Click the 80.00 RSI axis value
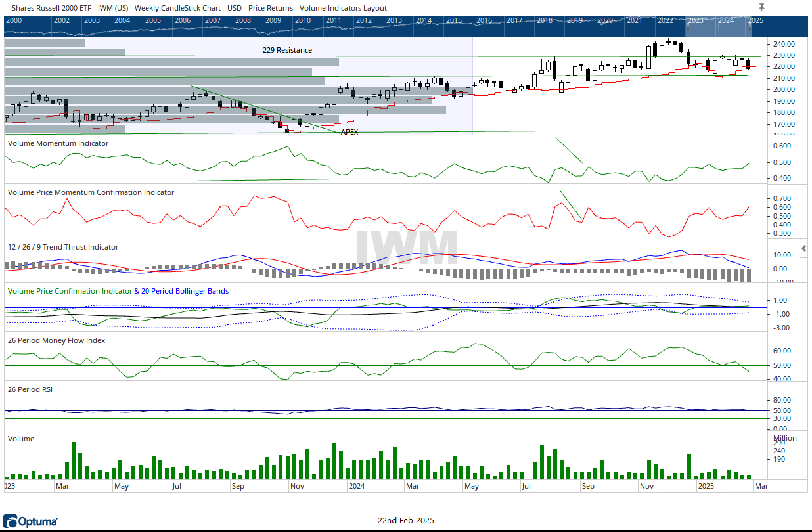The height and width of the screenshot is (532, 812). tap(782, 399)
